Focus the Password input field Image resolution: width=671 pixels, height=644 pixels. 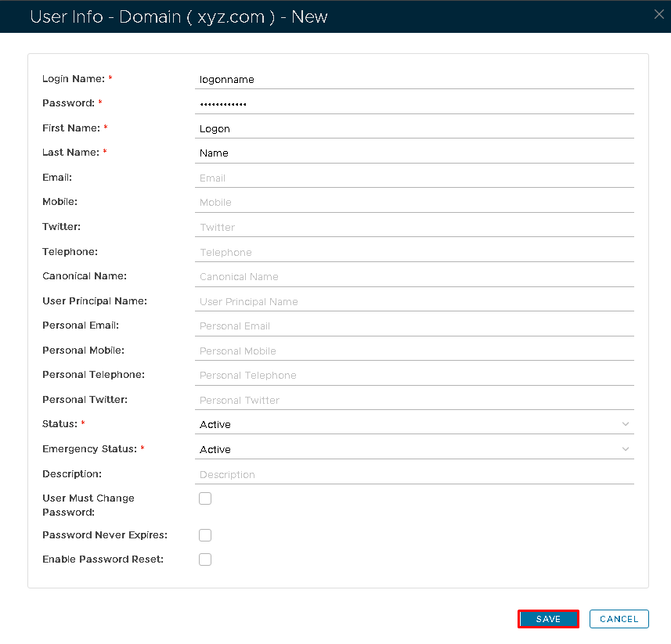pos(414,103)
